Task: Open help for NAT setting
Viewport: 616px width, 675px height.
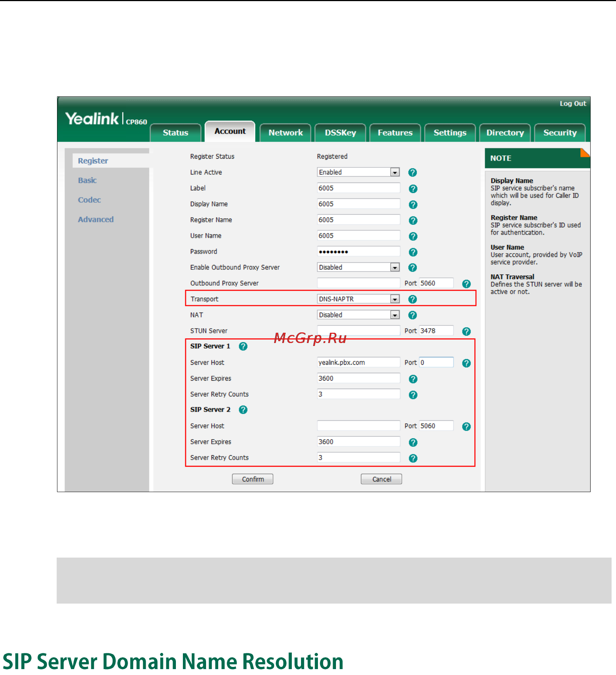Action: point(413,315)
